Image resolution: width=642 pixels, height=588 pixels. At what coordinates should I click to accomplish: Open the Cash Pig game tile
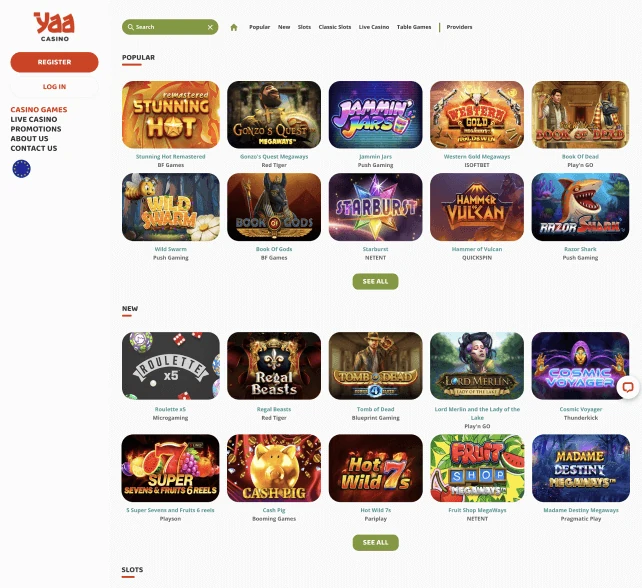274,468
